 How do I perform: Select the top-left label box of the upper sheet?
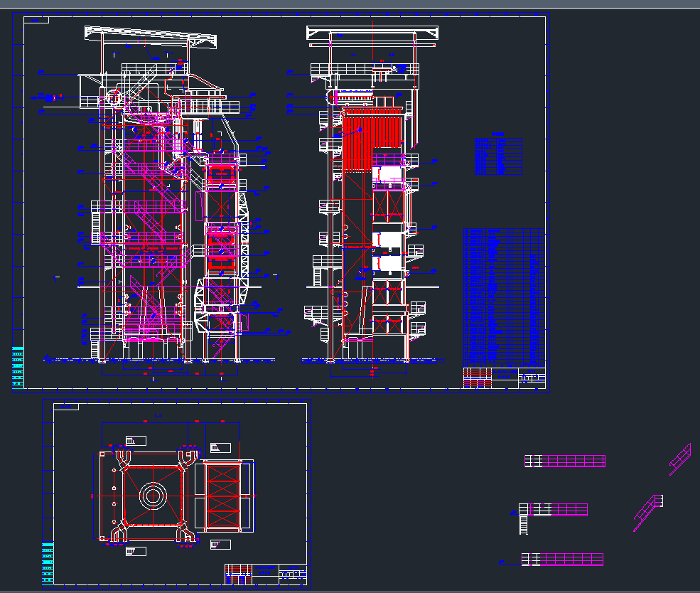point(36,21)
